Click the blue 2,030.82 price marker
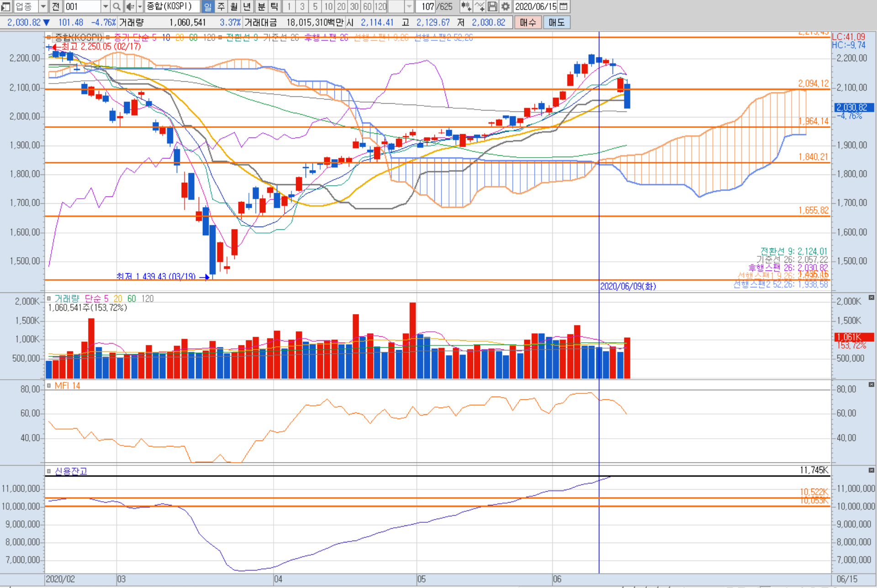This screenshot has width=877, height=588. 854,107
